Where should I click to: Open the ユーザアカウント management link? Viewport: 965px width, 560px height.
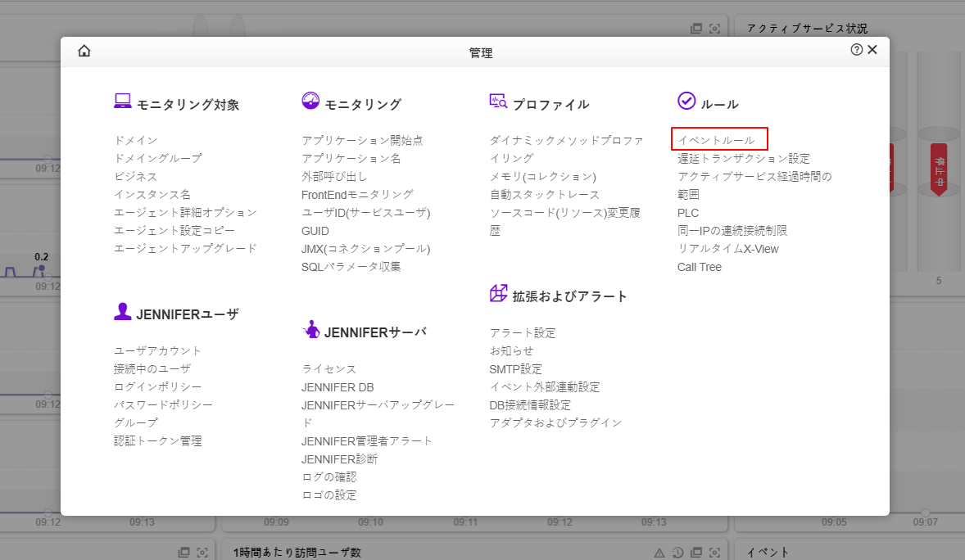coord(157,350)
